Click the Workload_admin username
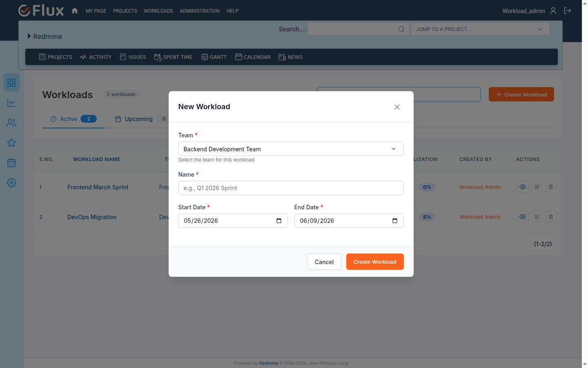This screenshot has width=588, height=368. point(523,11)
